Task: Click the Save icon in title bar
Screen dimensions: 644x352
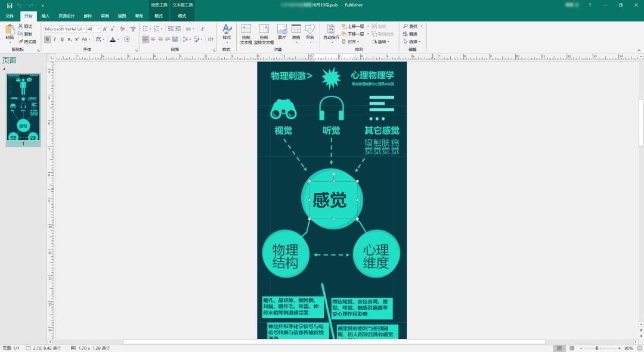Action: coord(10,5)
